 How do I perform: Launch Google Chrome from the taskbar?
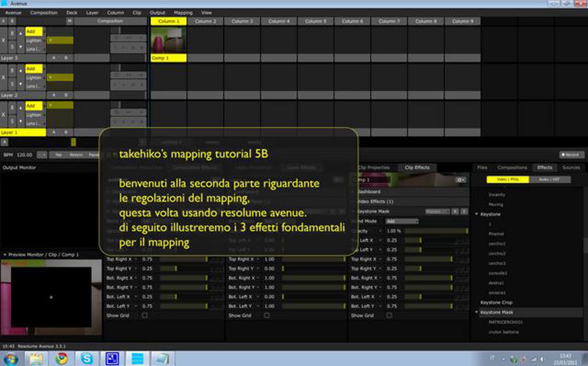[x=61, y=359]
